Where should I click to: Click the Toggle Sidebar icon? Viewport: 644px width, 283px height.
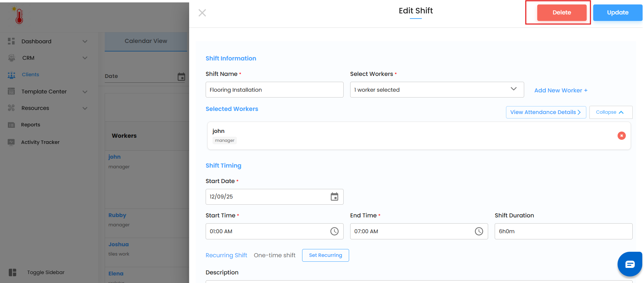13,272
